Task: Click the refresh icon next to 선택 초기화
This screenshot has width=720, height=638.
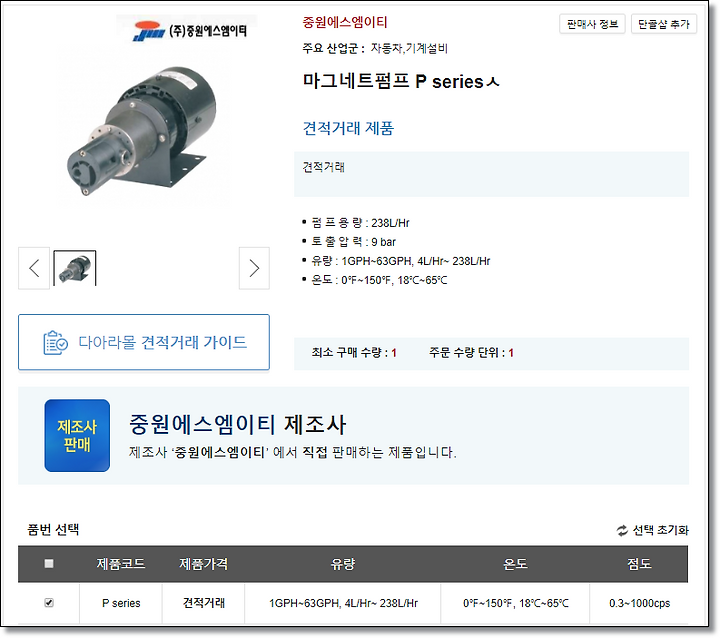Action: click(622, 531)
